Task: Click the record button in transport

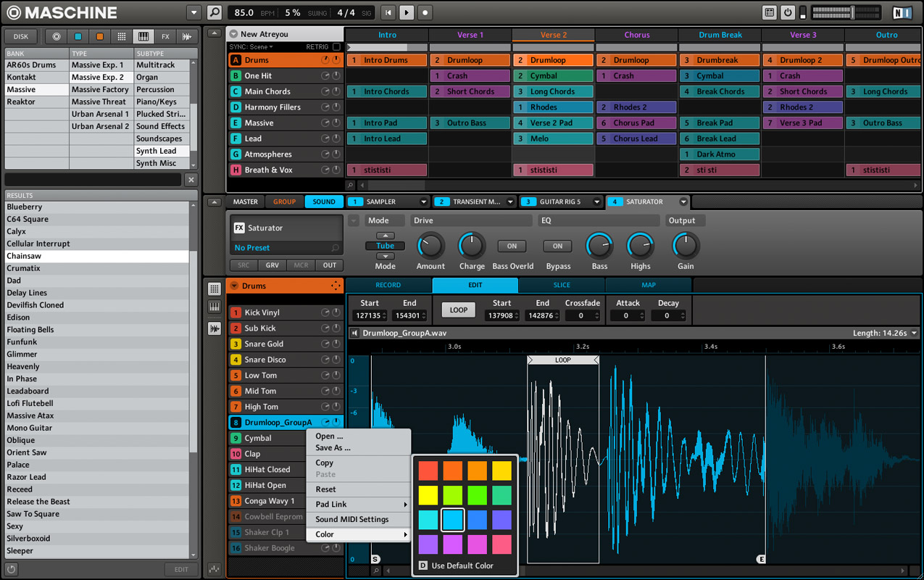Action: (x=425, y=12)
